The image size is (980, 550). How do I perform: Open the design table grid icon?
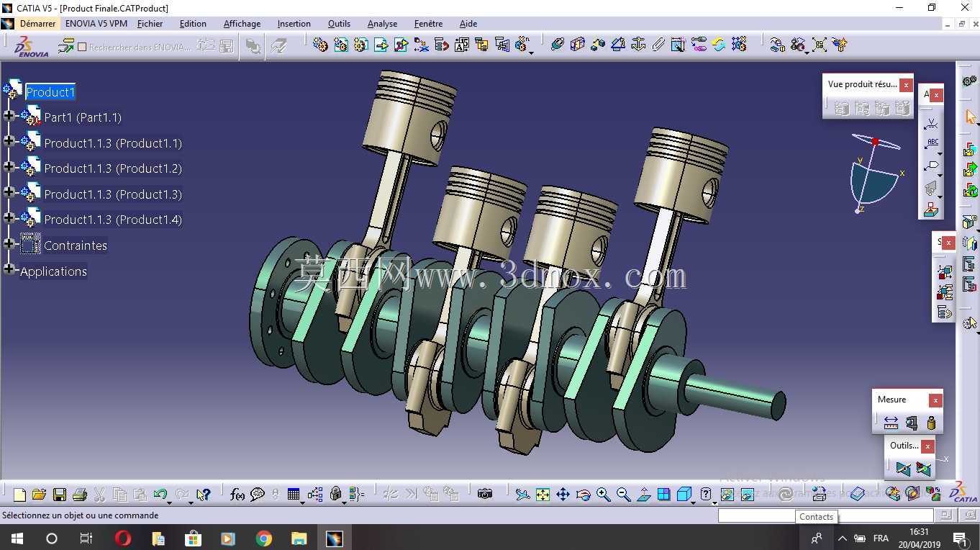pyautogui.click(x=294, y=495)
